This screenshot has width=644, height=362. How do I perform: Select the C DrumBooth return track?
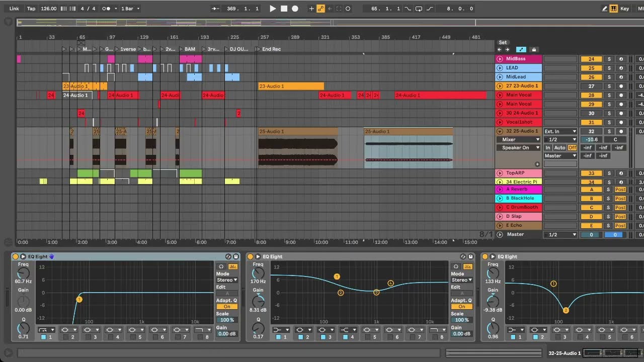click(x=519, y=207)
